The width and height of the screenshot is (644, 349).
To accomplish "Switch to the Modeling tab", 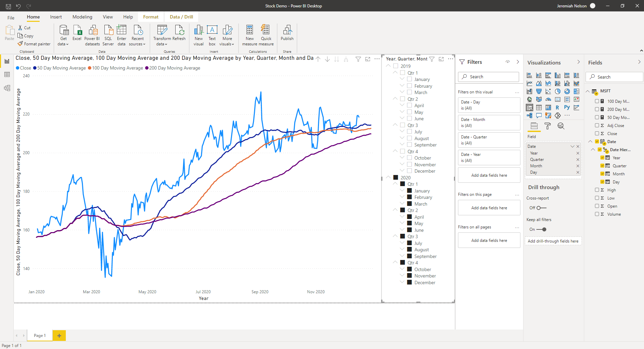I will 82,17.
